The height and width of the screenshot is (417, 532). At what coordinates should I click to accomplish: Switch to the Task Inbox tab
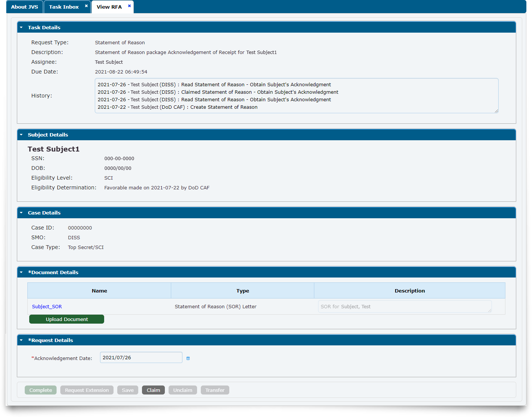click(64, 7)
